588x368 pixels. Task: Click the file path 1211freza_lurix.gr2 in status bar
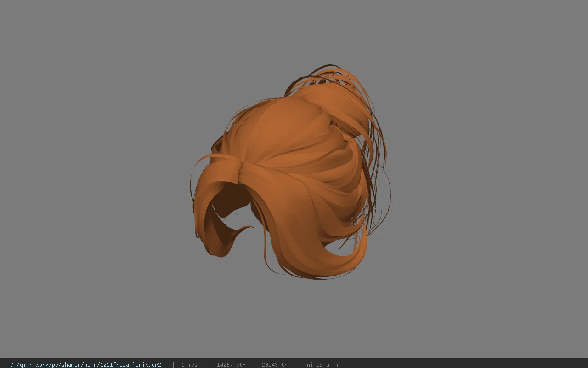click(85, 365)
